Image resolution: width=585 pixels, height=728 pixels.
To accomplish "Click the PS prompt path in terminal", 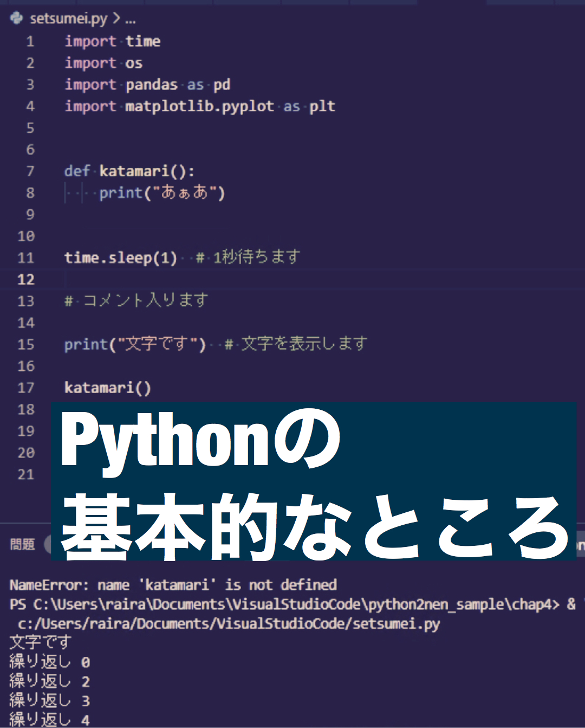I will 284,604.
